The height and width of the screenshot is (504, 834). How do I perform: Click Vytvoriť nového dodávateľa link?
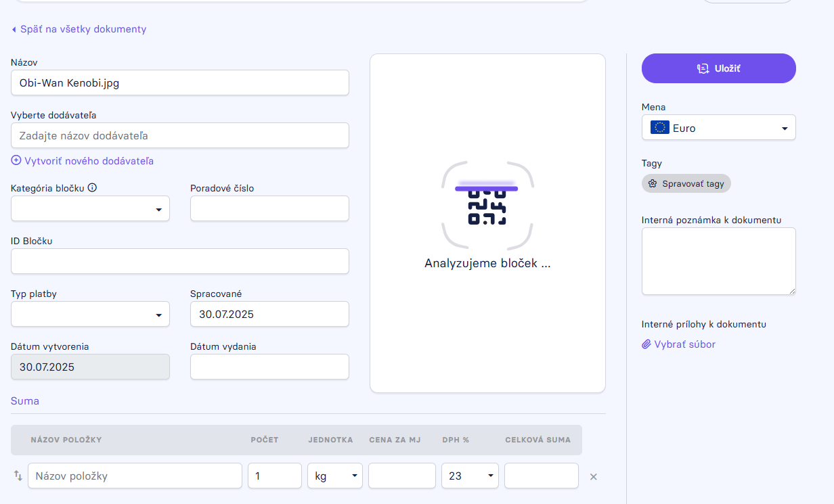point(83,161)
